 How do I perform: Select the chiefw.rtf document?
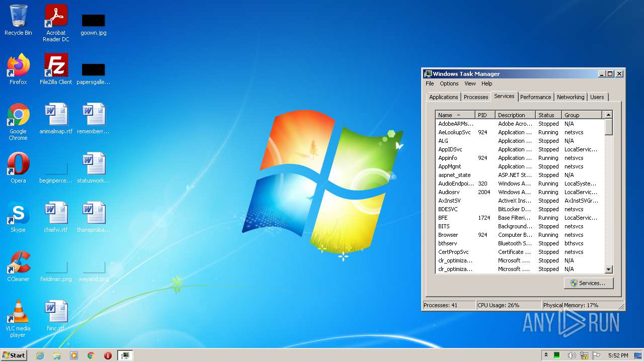click(56, 217)
